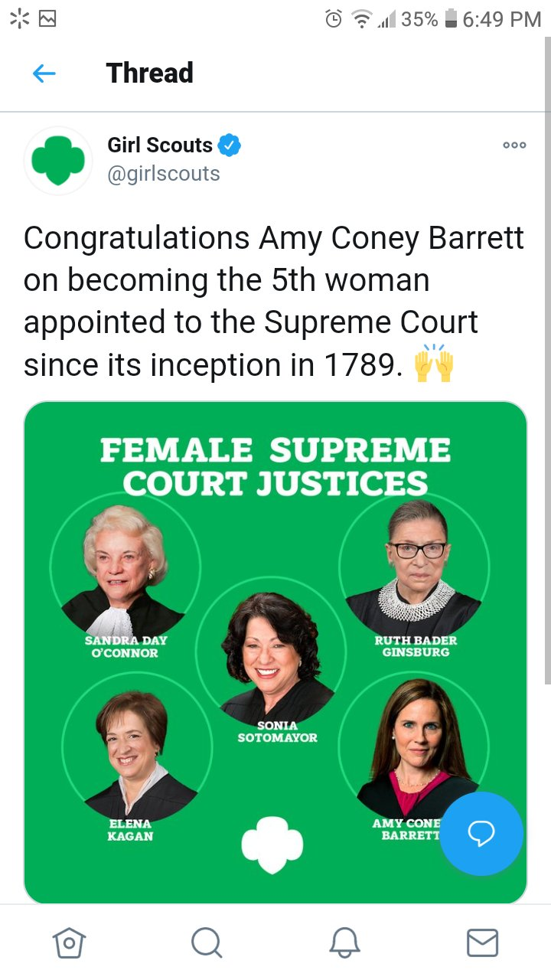The width and height of the screenshot is (551, 980).
Task: Go to the Home tab
Action: [x=69, y=942]
